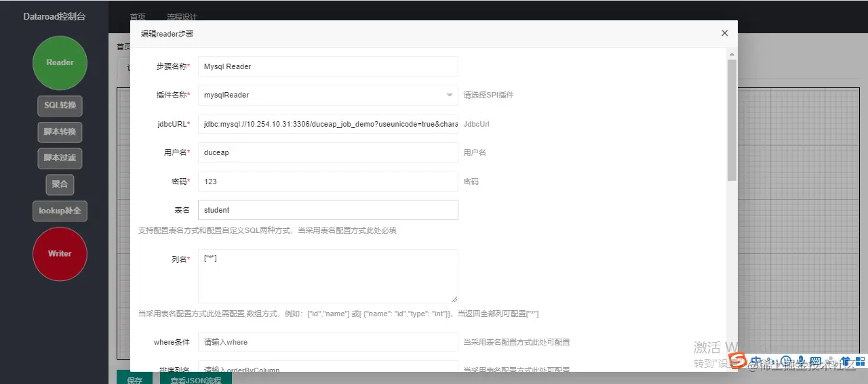The height and width of the screenshot is (384, 868).
Task: Select the red Writer node
Action: pos(60,254)
